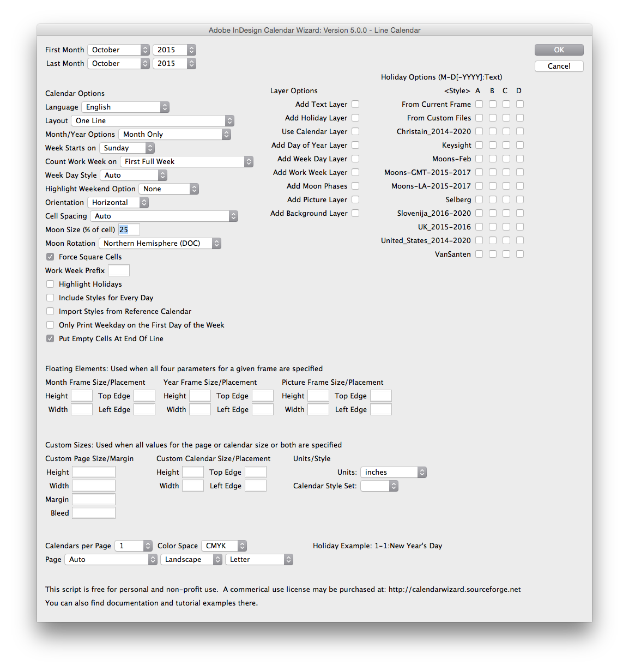Open the Moon Rotation dropdown
This screenshot has height=672, width=629.
(x=160, y=243)
